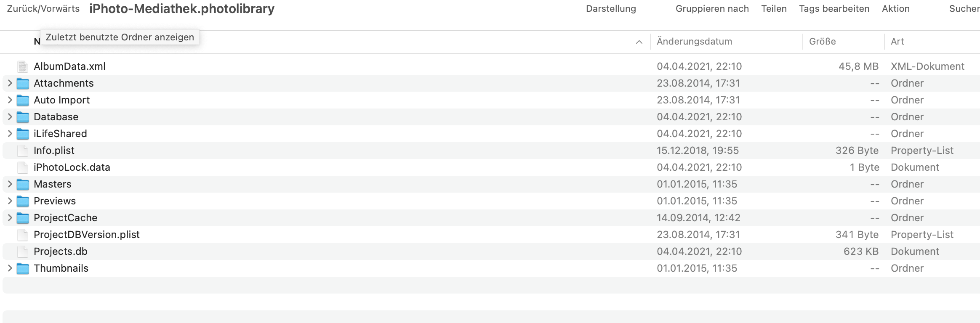Select the ProjectDBVersion.plist file row
The height and width of the screenshot is (323, 980).
point(87,235)
